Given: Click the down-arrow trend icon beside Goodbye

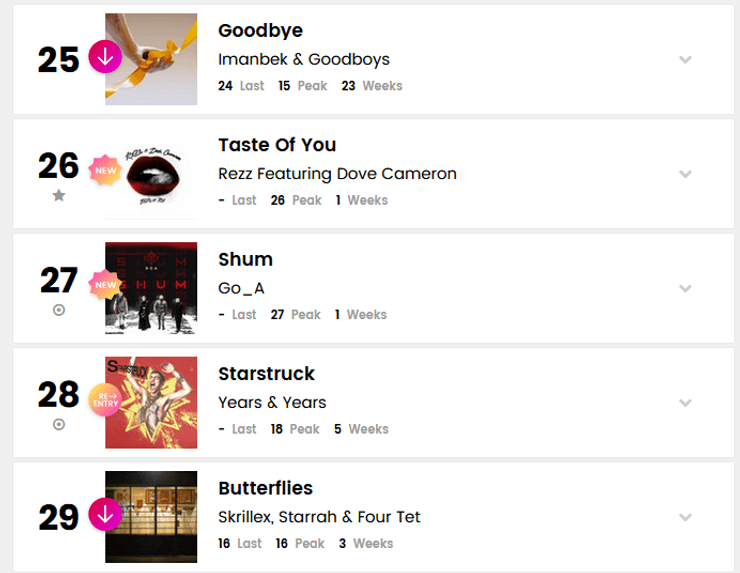Looking at the screenshot, I should 105,57.
